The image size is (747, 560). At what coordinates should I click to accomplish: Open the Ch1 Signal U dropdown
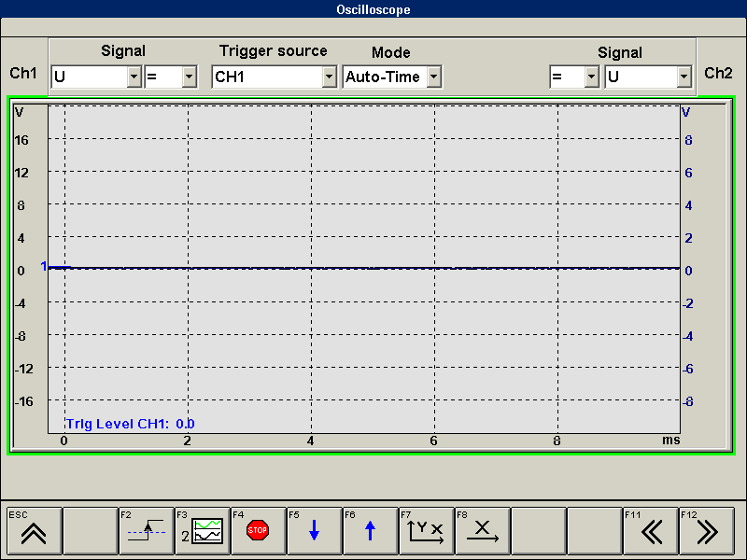coord(134,77)
